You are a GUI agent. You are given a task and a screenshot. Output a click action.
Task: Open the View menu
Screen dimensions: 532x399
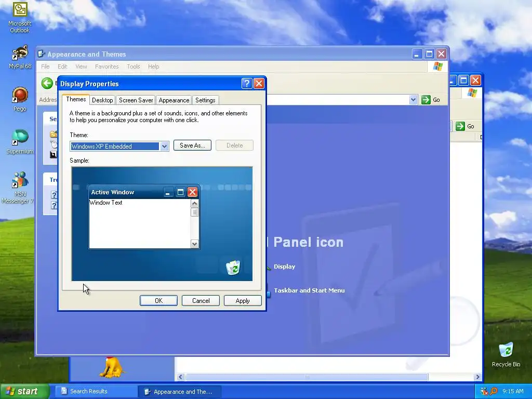81,66
